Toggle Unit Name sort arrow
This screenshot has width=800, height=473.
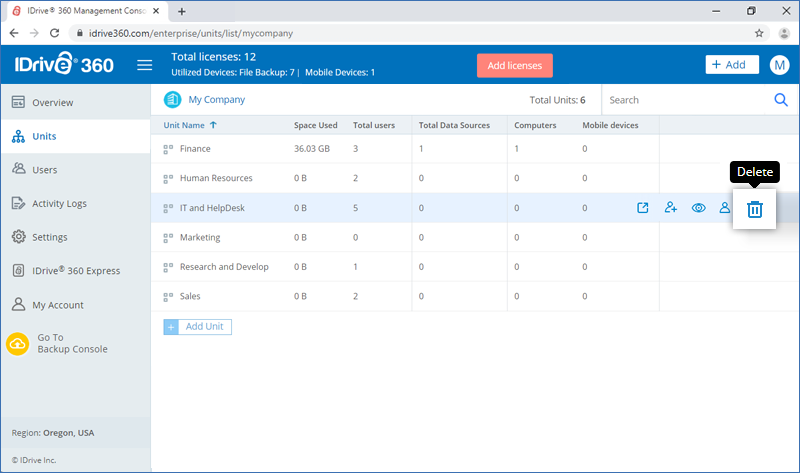coord(213,125)
